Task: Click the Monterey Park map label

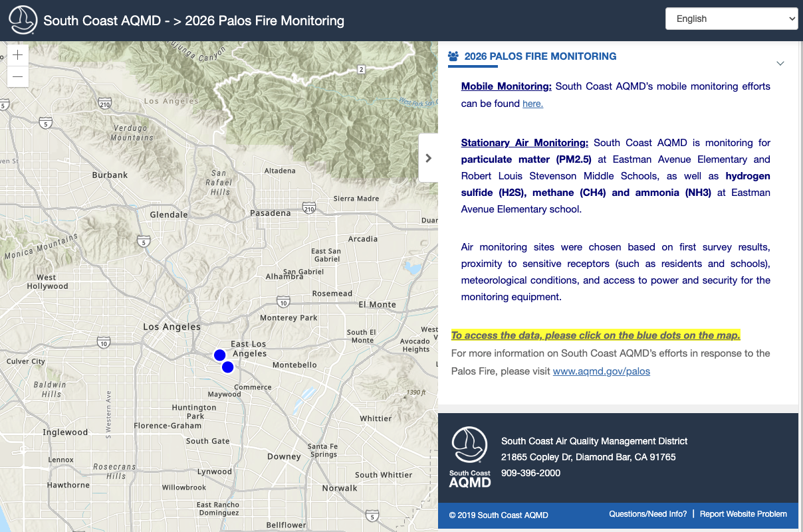Action: [288, 318]
